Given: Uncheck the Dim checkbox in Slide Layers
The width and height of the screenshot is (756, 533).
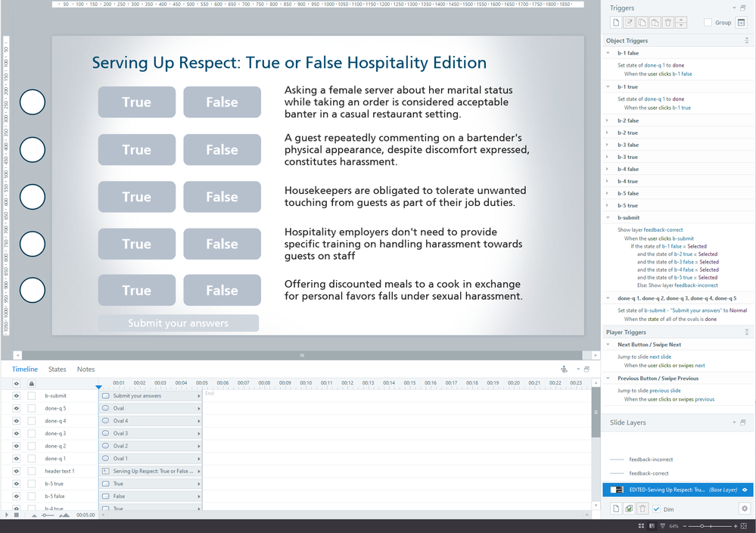Looking at the screenshot, I should [x=656, y=509].
